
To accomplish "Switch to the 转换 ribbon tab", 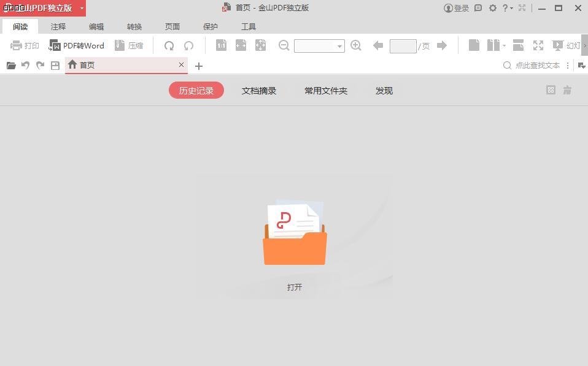I will pyautogui.click(x=134, y=26).
